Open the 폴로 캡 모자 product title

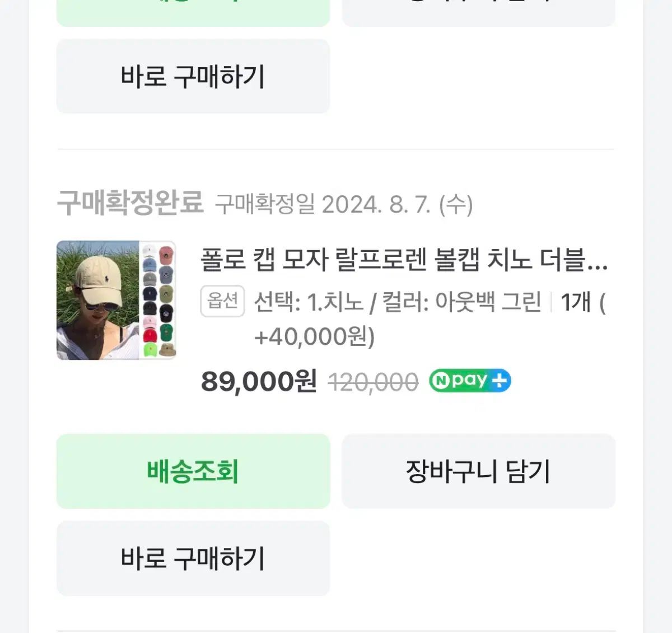(392, 260)
